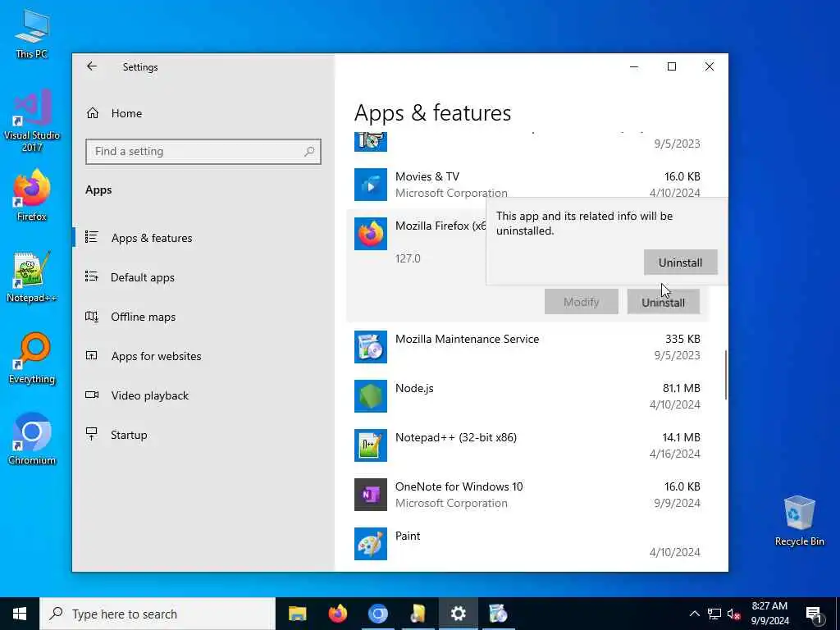The image size is (840, 630).
Task: Open the Home icon in Settings sidebar
Action: coord(93,113)
